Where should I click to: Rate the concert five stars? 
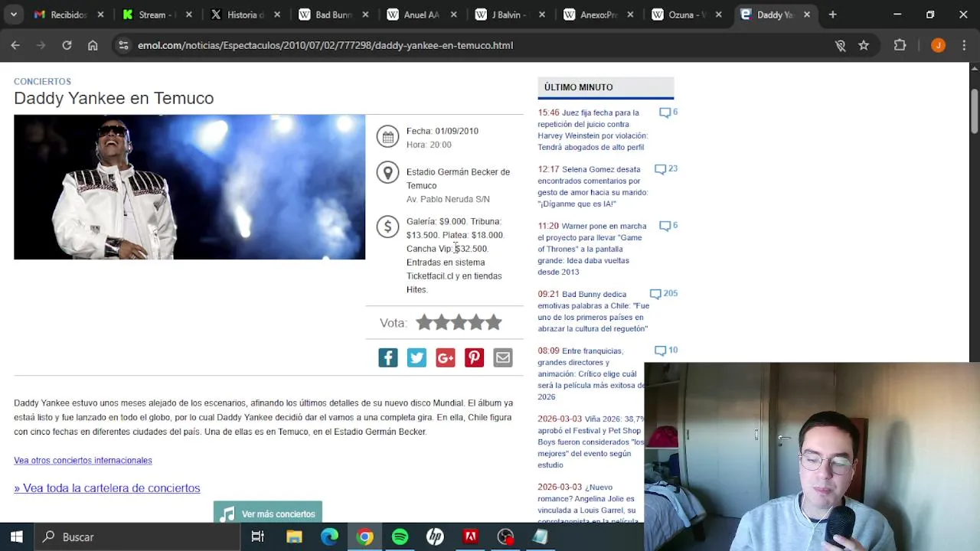tap(494, 322)
